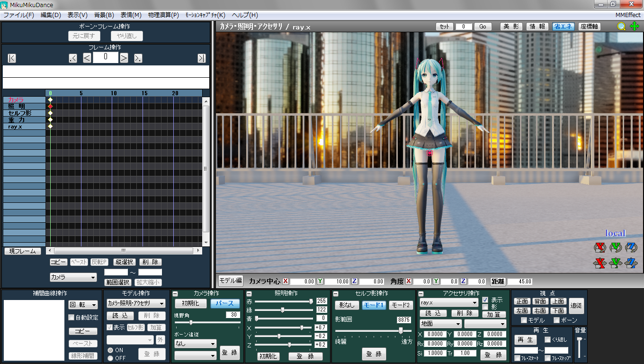This screenshot has width=644, height=364.
Task: Open the なし bone-follow dropdown
Action: click(195, 344)
